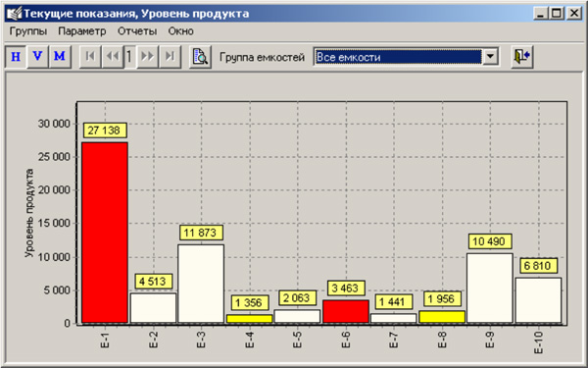Switch to the M mass parameter button

pos(60,56)
